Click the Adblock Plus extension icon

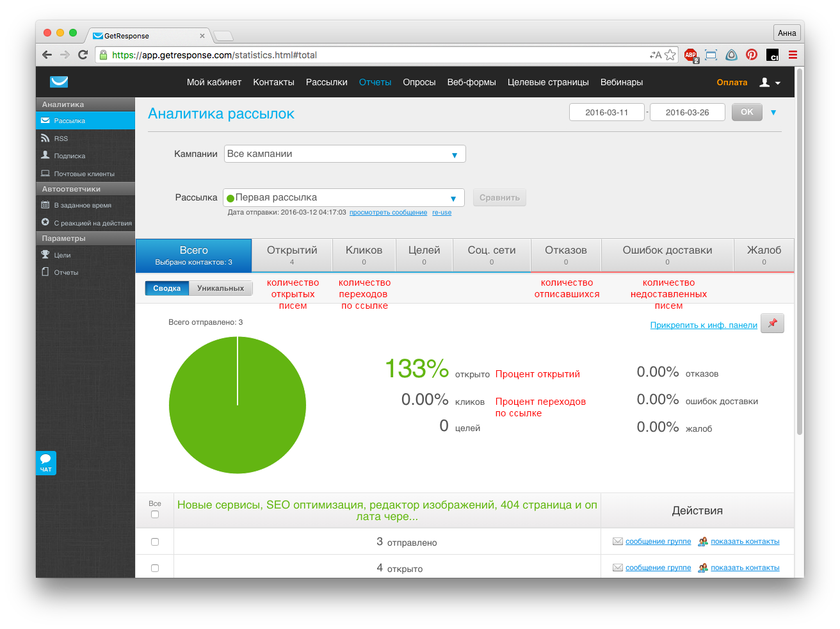(x=690, y=55)
